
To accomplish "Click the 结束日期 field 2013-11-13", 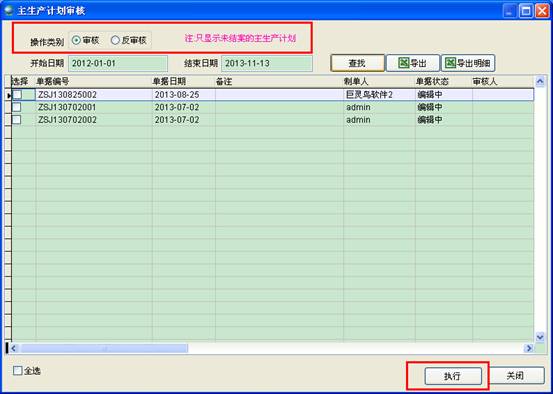I will click(267, 63).
